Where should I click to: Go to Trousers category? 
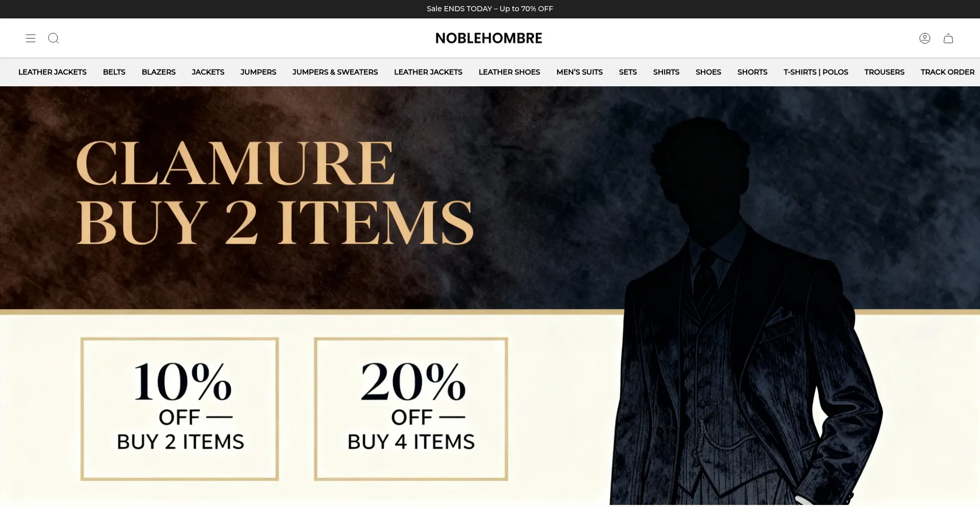tap(885, 72)
